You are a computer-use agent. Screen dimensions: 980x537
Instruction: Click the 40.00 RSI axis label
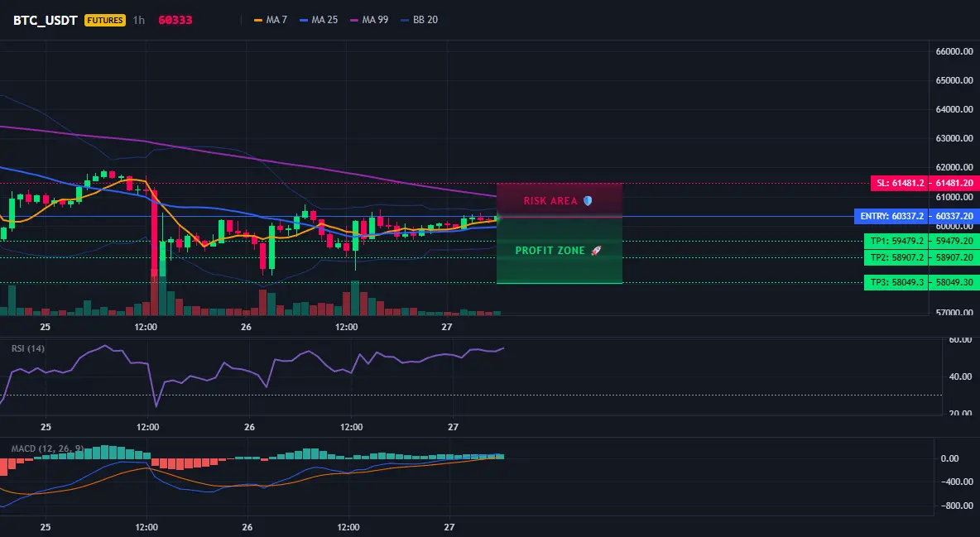point(960,376)
